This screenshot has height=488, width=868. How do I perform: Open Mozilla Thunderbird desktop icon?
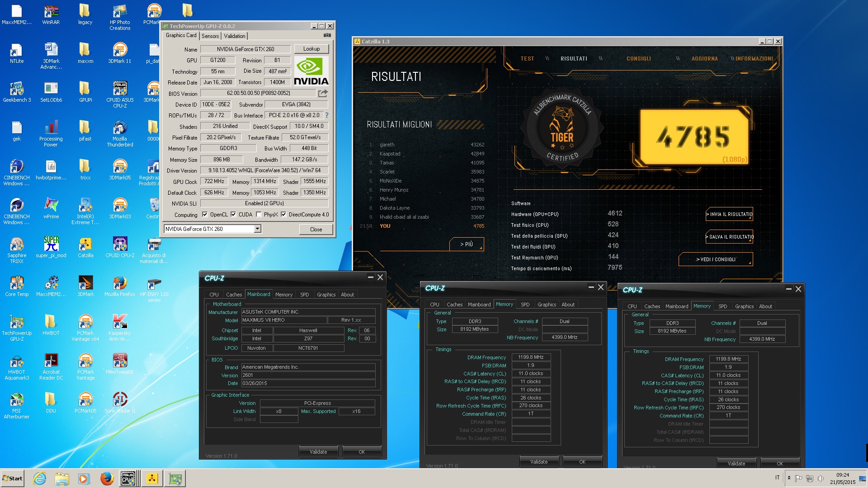120,134
